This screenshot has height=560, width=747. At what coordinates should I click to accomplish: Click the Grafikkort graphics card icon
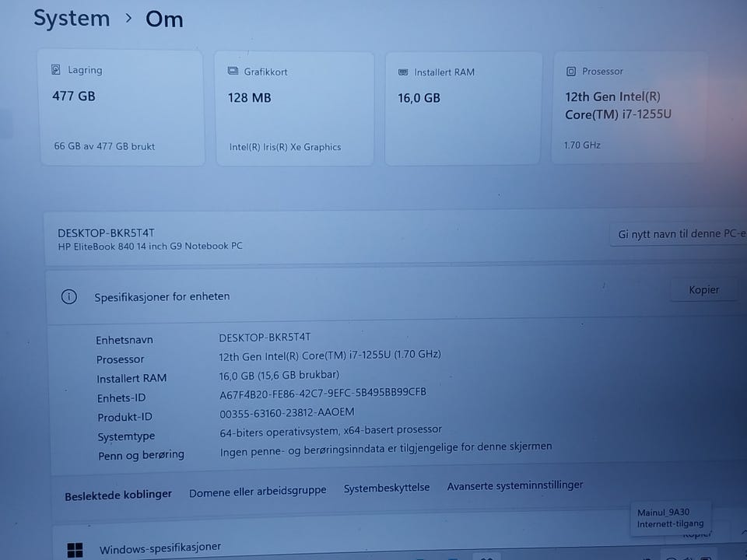tap(233, 71)
